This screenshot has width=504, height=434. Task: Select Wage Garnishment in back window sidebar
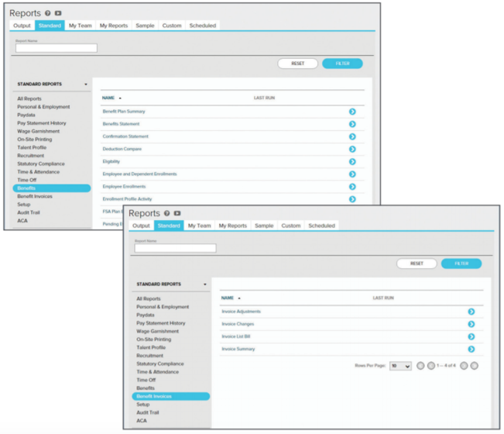click(38, 131)
